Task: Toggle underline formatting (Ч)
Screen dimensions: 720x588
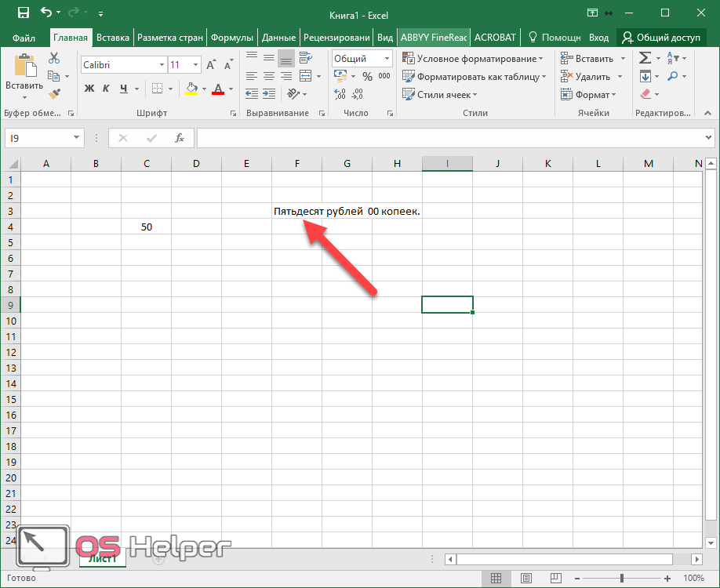Action: (x=124, y=89)
